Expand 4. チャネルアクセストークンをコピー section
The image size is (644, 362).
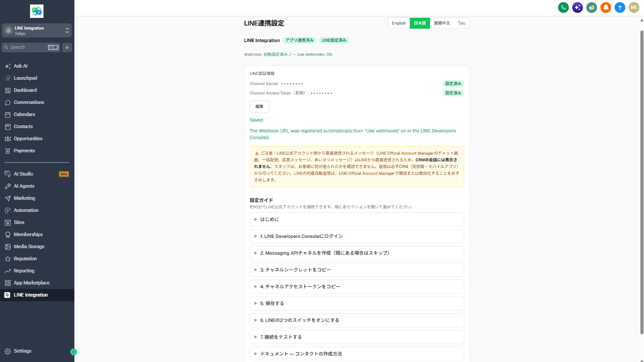(x=357, y=287)
